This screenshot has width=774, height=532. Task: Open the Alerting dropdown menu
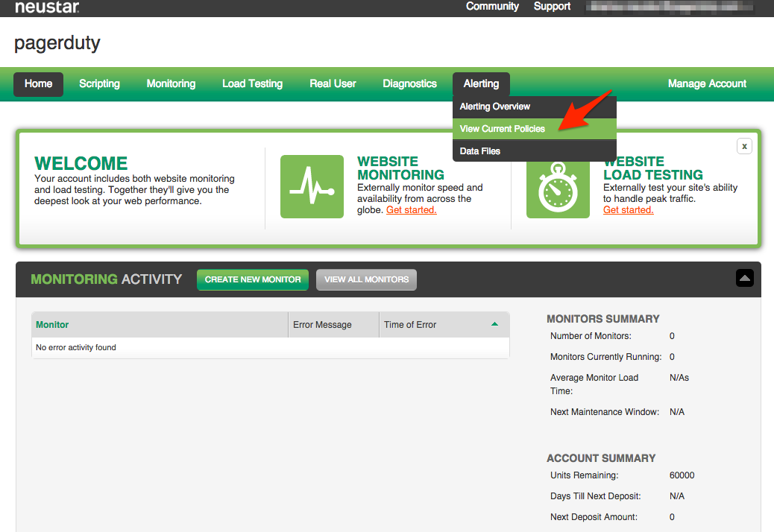(481, 83)
